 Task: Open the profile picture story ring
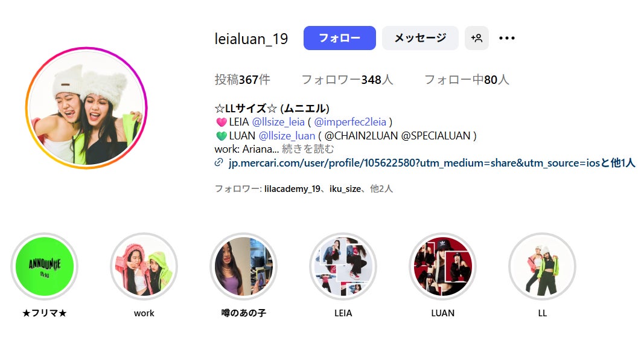point(86,108)
